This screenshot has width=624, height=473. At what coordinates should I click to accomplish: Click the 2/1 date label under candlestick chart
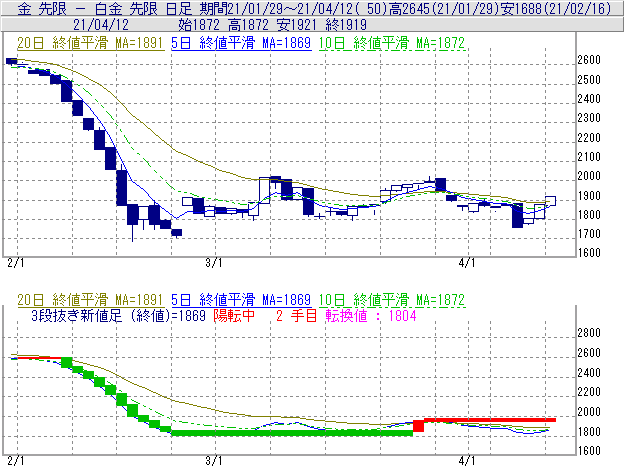(x=16, y=263)
